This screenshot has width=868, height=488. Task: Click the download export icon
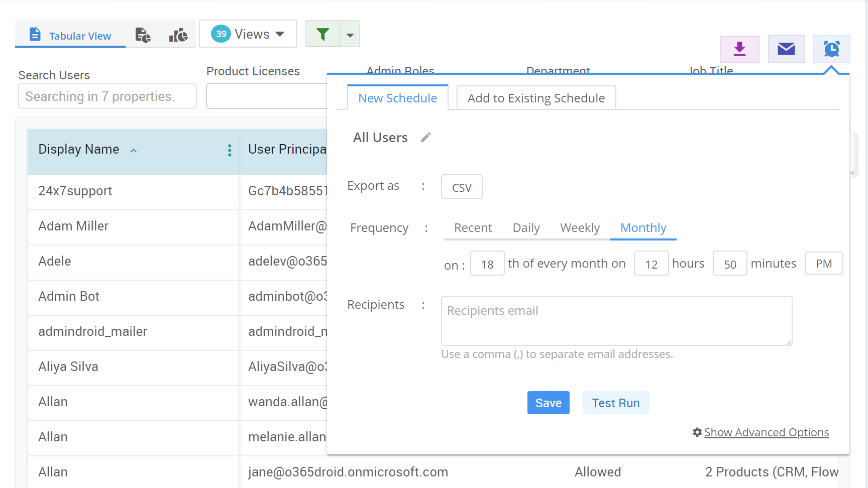(739, 49)
